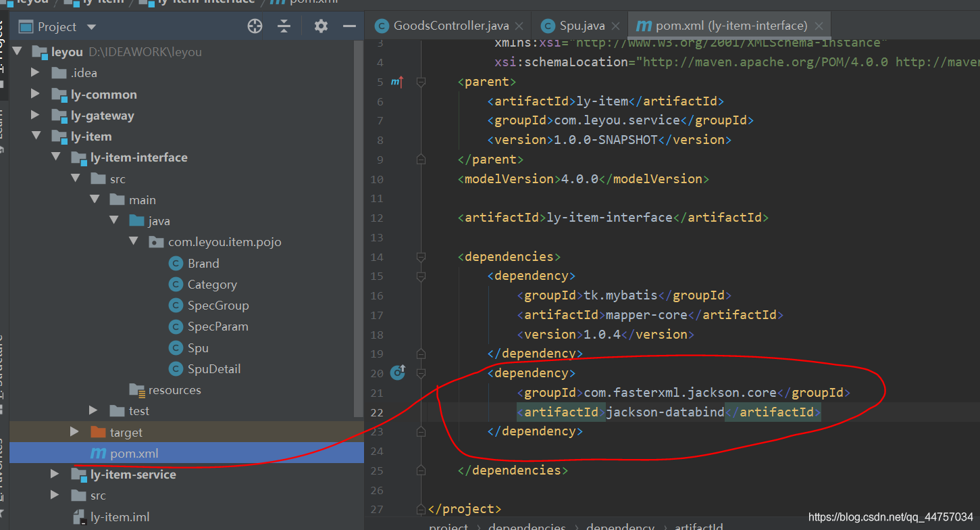Fold the jackson dependency at line 20

421,373
